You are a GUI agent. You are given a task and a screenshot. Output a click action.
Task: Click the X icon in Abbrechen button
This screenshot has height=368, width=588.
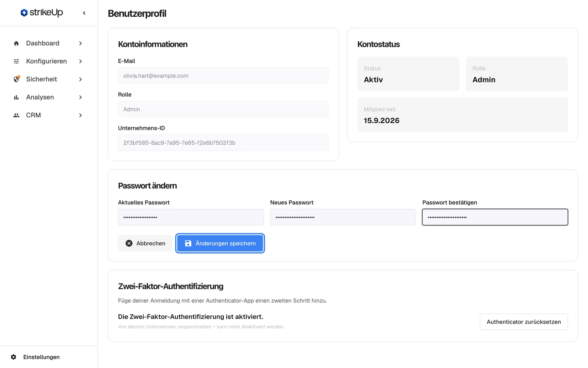pos(129,243)
